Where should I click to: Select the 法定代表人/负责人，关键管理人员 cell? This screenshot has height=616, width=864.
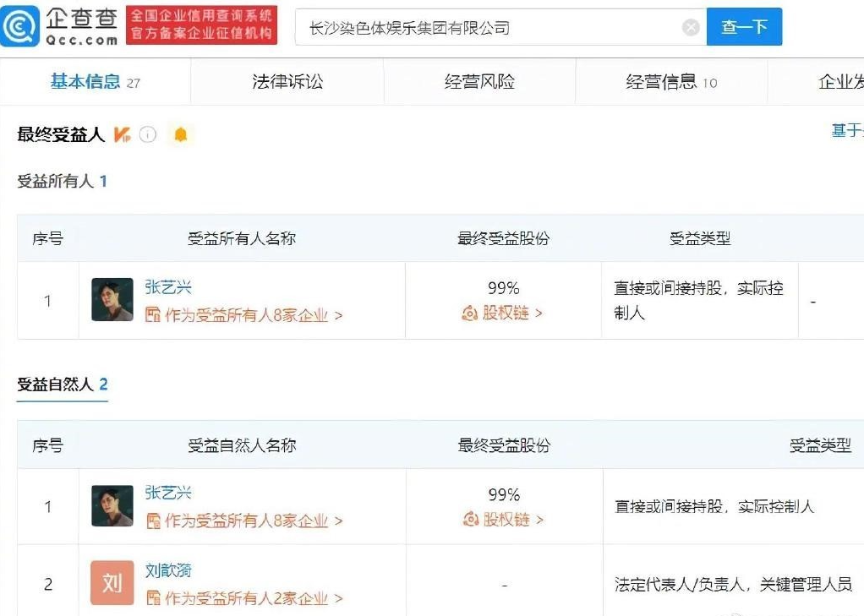pyautogui.click(x=733, y=584)
